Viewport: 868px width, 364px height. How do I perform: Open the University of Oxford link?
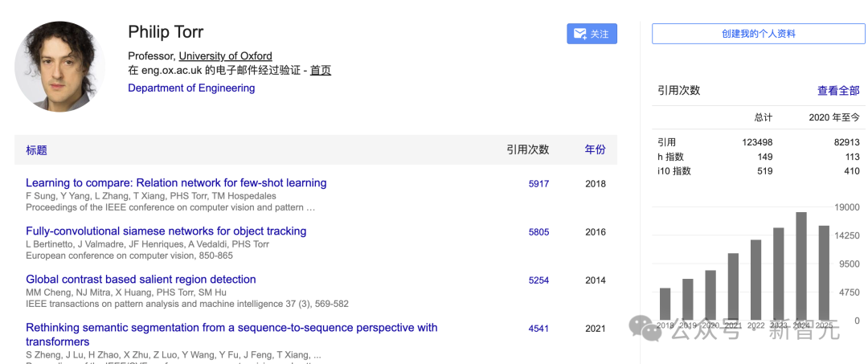pos(225,56)
